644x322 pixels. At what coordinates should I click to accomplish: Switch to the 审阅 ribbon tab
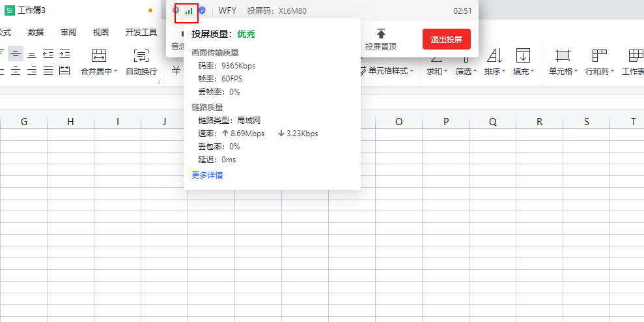[68, 33]
